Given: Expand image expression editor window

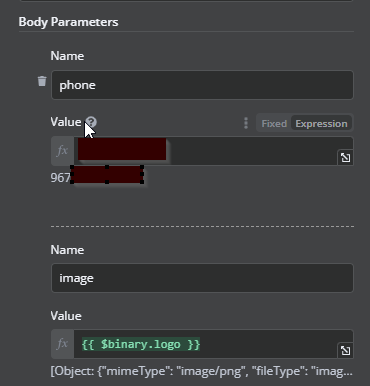Looking at the screenshot, I should click(x=345, y=350).
